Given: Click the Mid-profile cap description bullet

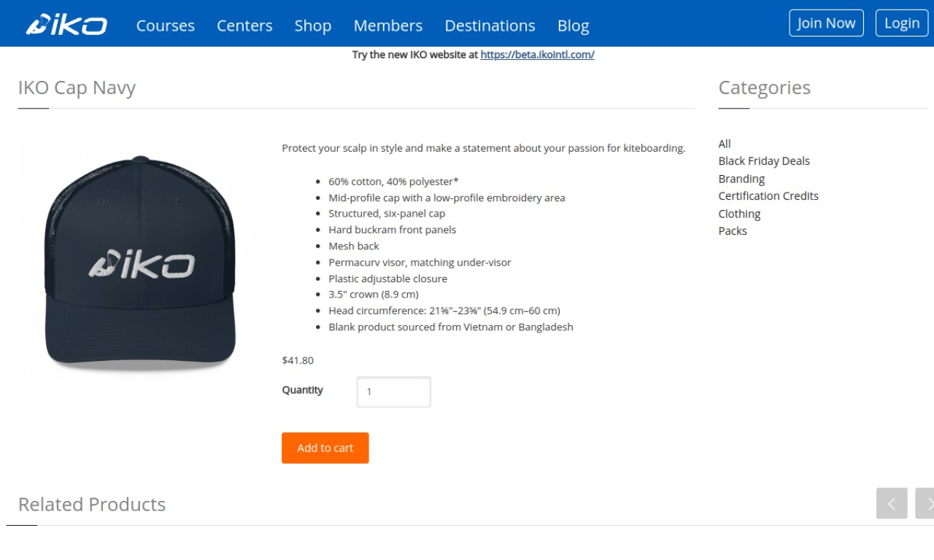Looking at the screenshot, I should [447, 198].
